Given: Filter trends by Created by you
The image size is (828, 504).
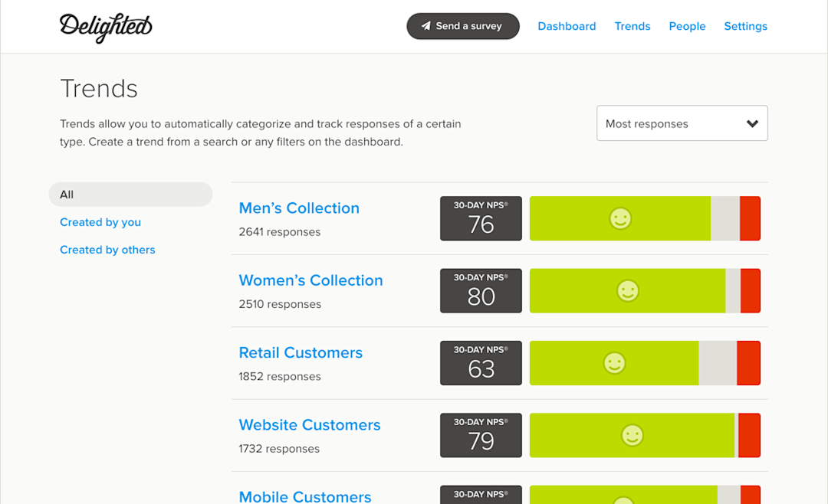Looking at the screenshot, I should pos(100,222).
